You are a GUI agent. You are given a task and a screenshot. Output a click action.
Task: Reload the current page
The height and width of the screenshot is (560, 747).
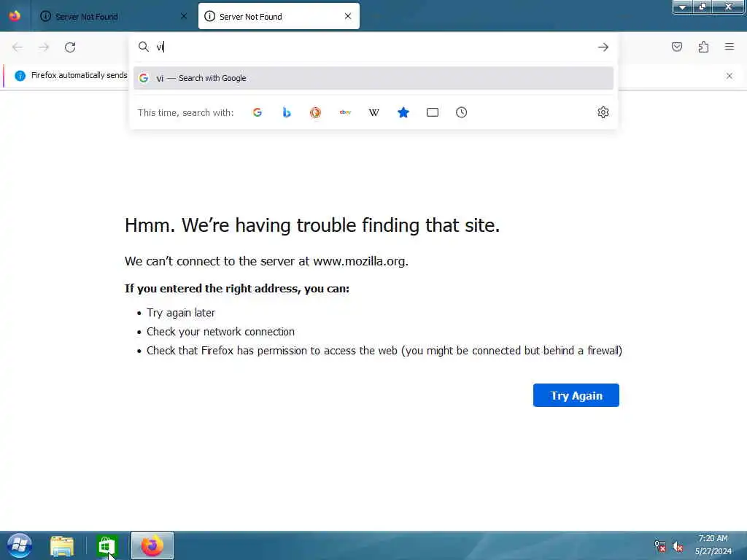tap(70, 47)
